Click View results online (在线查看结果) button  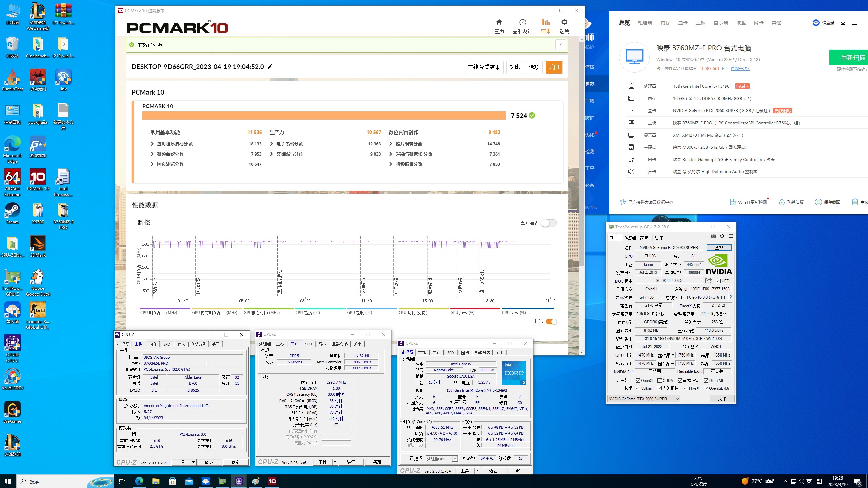coord(484,67)
